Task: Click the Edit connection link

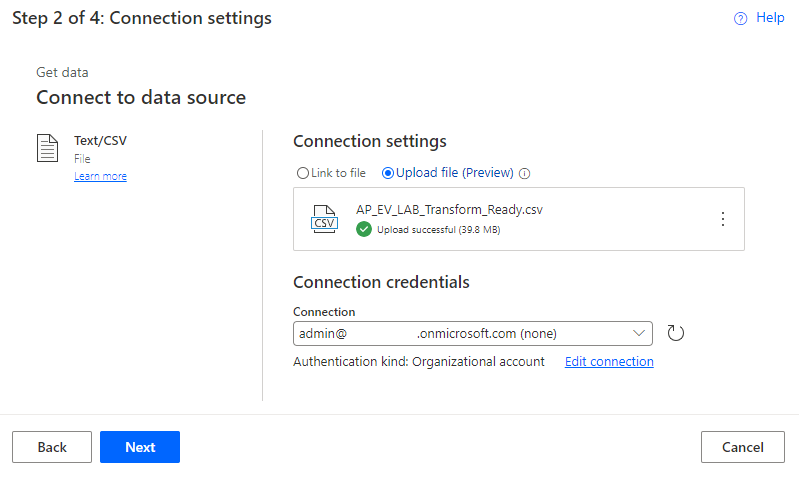Action: point(609,362)
